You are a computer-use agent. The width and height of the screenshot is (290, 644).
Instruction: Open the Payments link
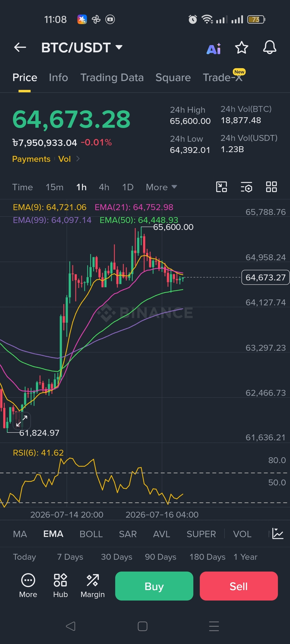[31, 159]
